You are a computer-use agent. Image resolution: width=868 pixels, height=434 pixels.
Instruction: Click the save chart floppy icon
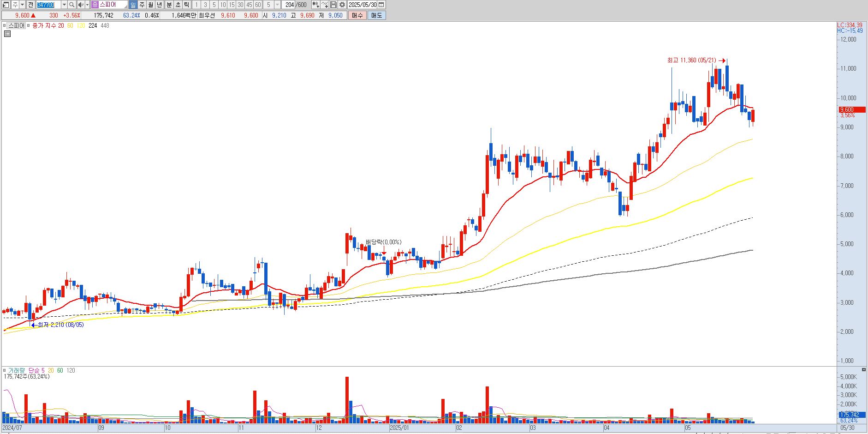333,5
